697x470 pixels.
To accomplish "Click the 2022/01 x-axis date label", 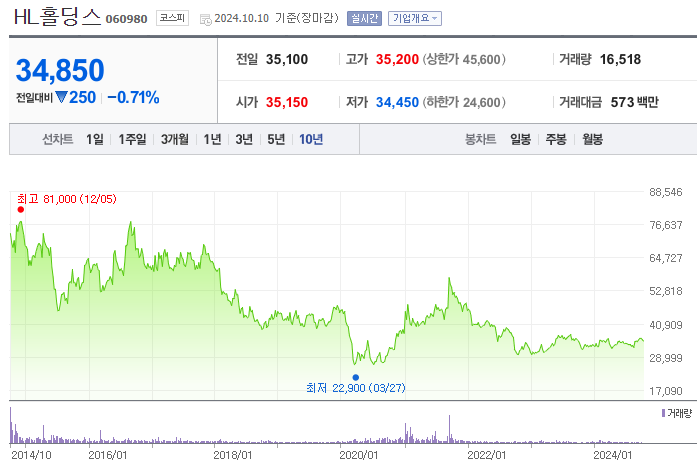I will [x=486, y=455].
